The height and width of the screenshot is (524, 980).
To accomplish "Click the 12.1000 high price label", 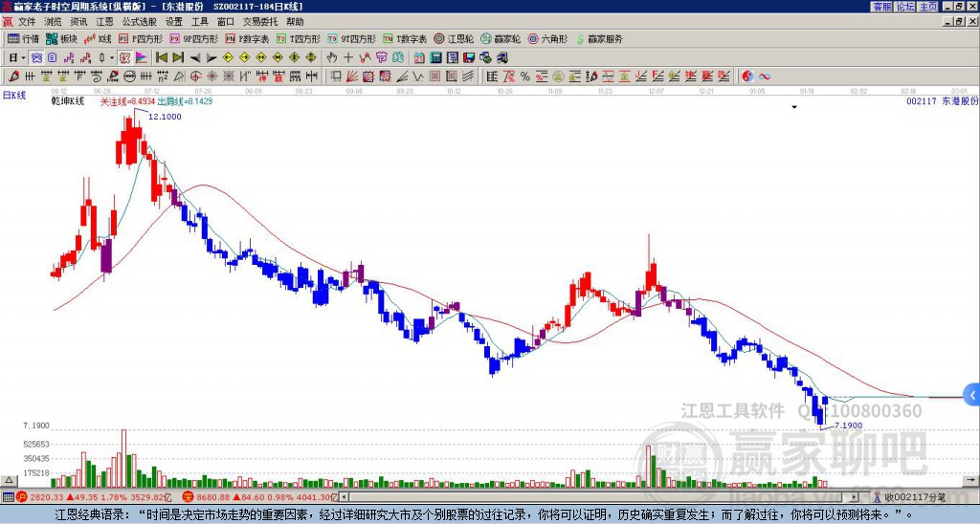I will pos(165,117).
